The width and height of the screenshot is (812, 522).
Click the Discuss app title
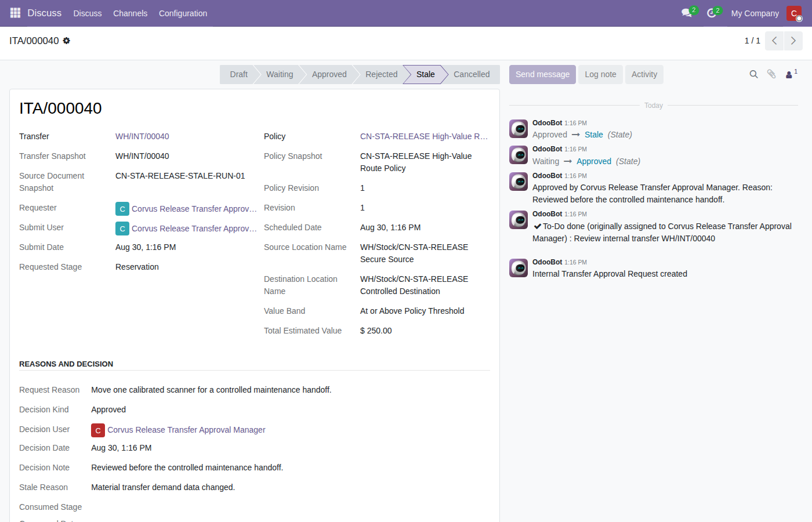44,13
